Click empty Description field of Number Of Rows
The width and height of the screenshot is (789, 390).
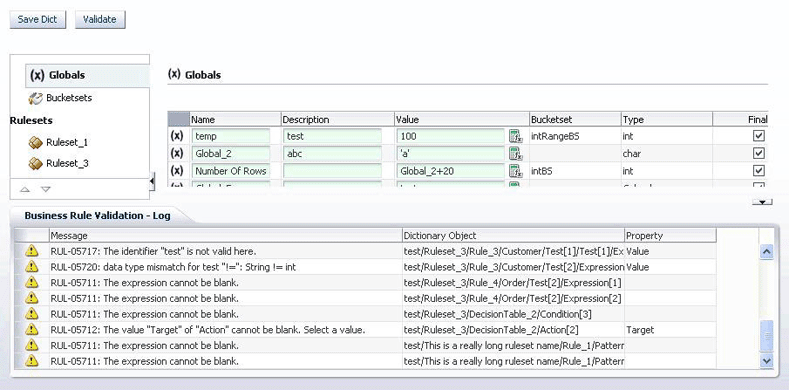tap(333, 171)
